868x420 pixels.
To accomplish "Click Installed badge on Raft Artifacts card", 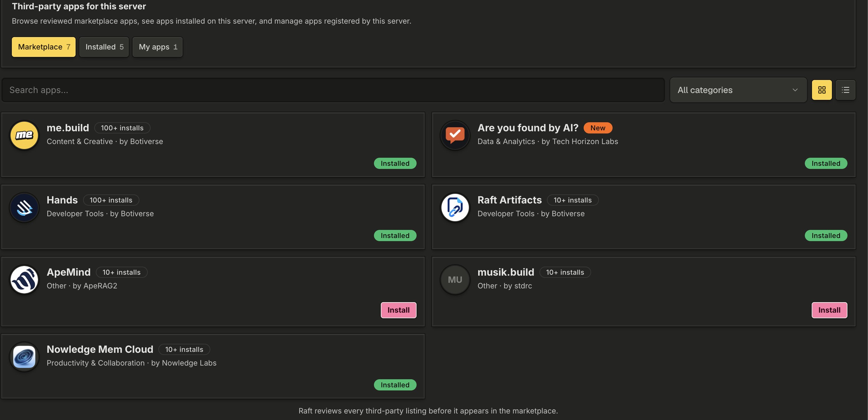I will (x=826, y=235).
